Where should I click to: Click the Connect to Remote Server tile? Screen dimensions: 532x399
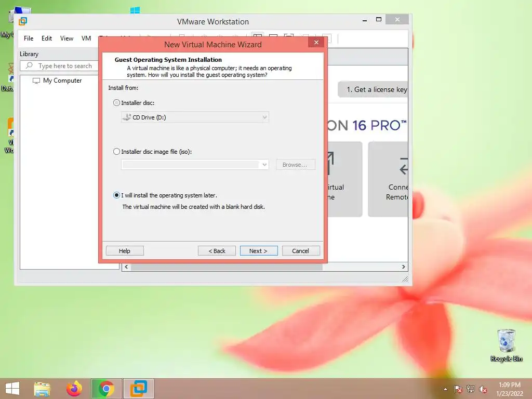(x=388, y=179)
